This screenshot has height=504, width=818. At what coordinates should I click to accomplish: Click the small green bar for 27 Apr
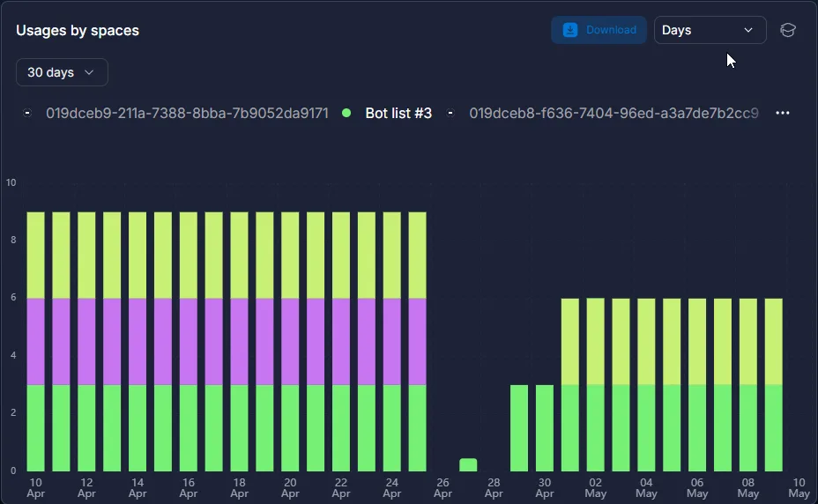[468, 465]
